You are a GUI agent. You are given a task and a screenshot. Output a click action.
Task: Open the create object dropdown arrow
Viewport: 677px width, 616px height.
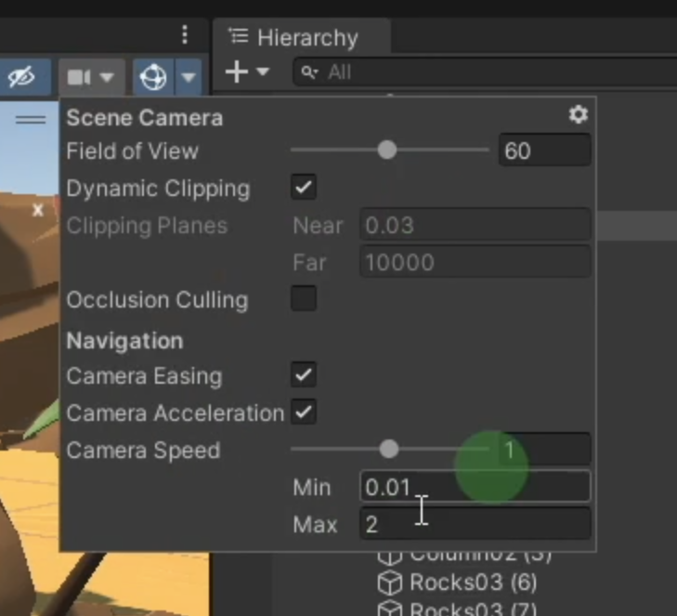click(x=263, y=72)
